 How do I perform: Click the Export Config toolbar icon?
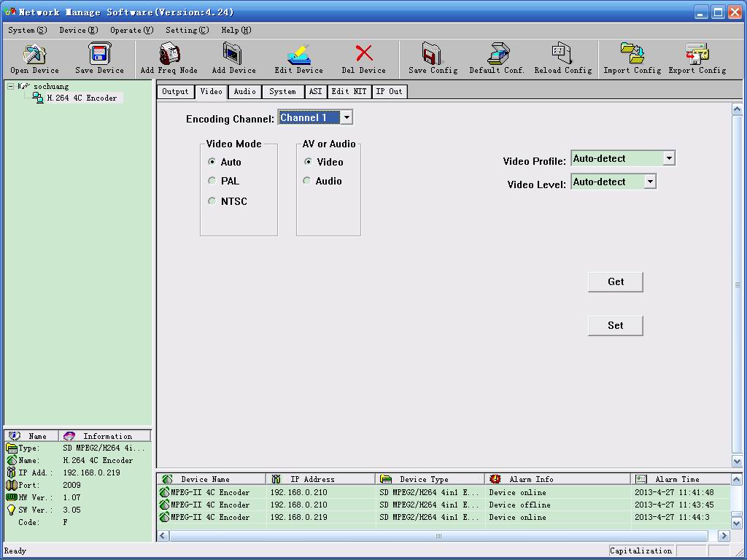pyautogui.click(x=697, y=53)
